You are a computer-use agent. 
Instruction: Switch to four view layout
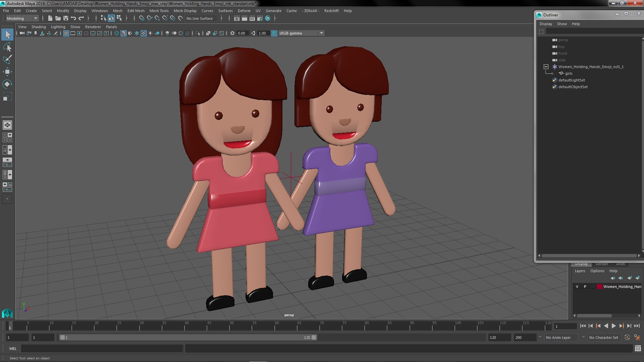pyautogui.click(x=7, y=137)
